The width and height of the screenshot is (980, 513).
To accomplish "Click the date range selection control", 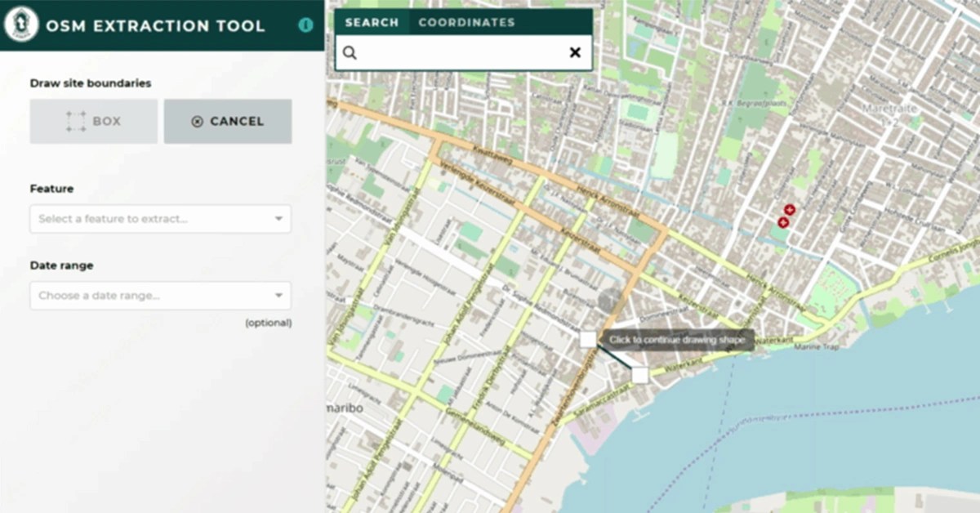I will 160,296.
